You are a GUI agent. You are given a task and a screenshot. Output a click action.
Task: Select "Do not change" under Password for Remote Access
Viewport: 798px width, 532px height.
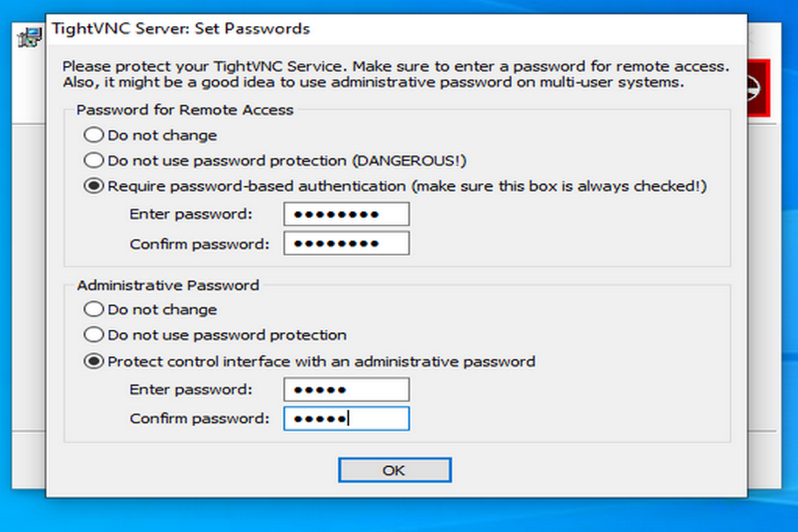[x=94, y=136]
